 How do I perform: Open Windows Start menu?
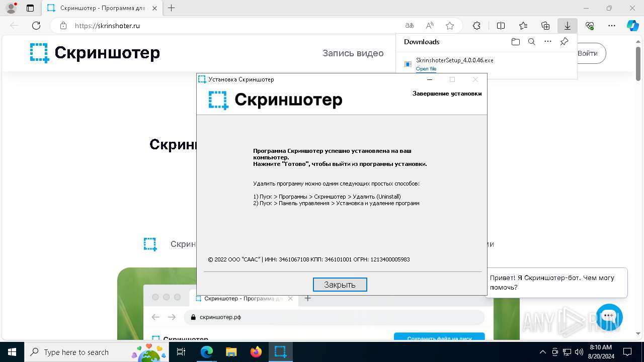point(12,352)
